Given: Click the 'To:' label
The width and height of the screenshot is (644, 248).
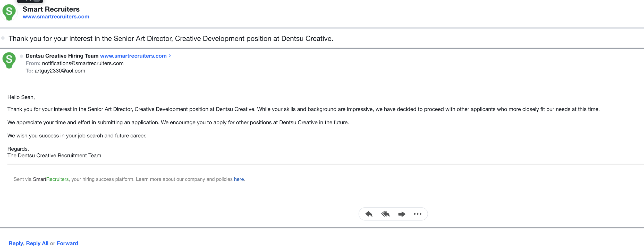Looking at the screenshot, I should click(x=29, y=71).
